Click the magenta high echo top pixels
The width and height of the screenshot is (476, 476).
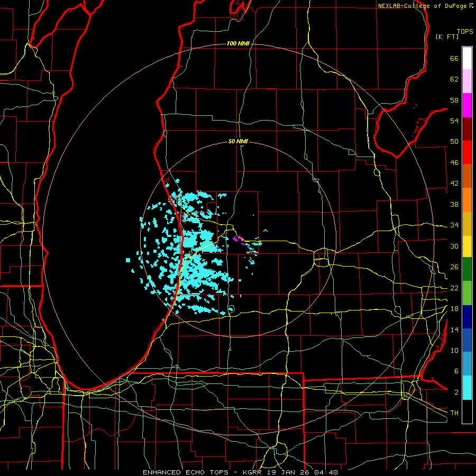(x=239, y=239)
